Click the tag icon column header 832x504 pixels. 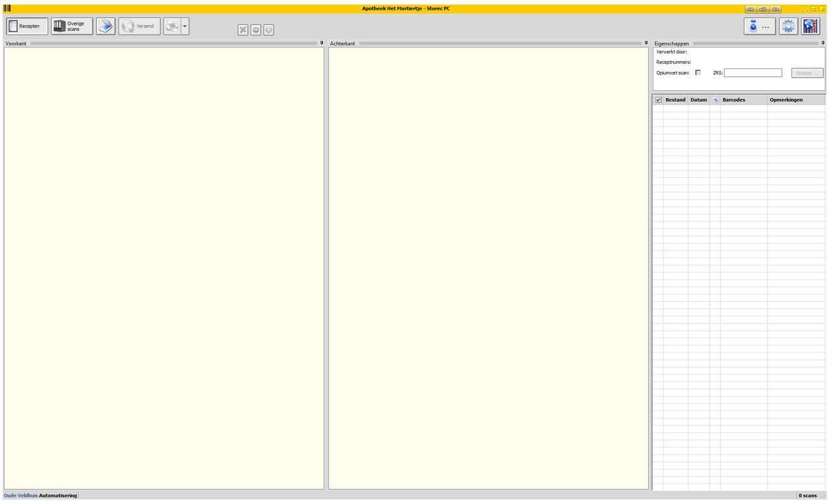click(x=715, y=100)
